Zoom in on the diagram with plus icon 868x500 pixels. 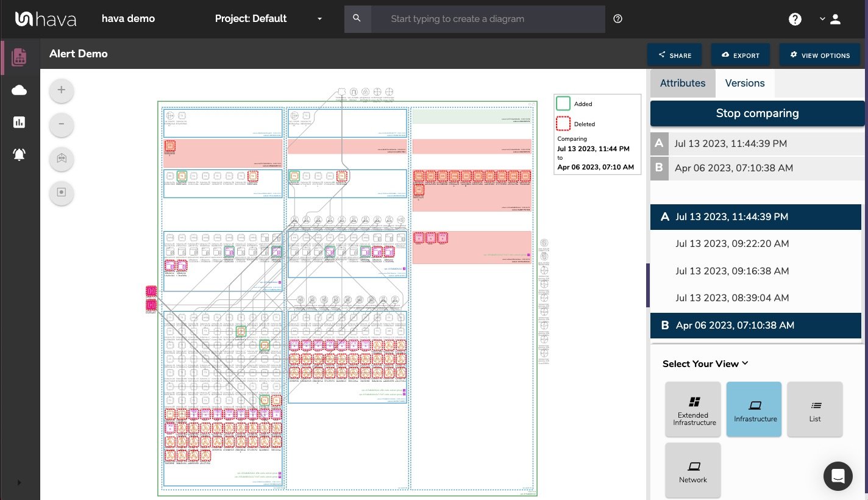click(61, 90)
